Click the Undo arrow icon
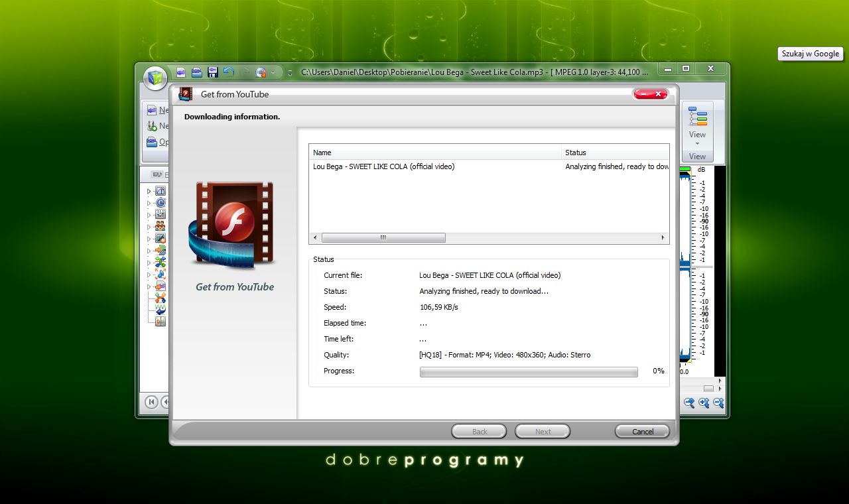The height and width of the screenshot is (504, 849). pos(229,72)
